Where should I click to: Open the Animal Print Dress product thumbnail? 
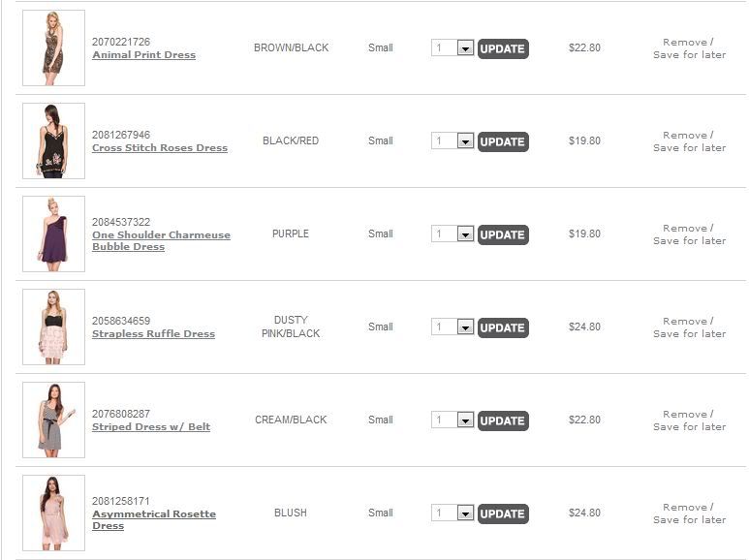(x=53, y=47)
